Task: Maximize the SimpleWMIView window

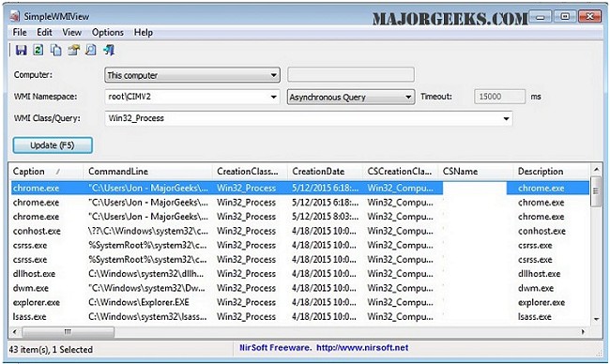Action: click(x=565, y=17)
